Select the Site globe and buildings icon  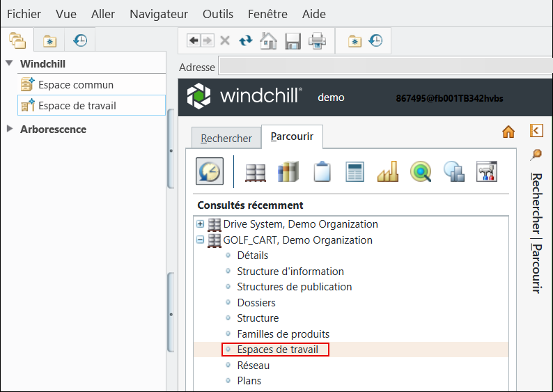(x=454, y=171)
